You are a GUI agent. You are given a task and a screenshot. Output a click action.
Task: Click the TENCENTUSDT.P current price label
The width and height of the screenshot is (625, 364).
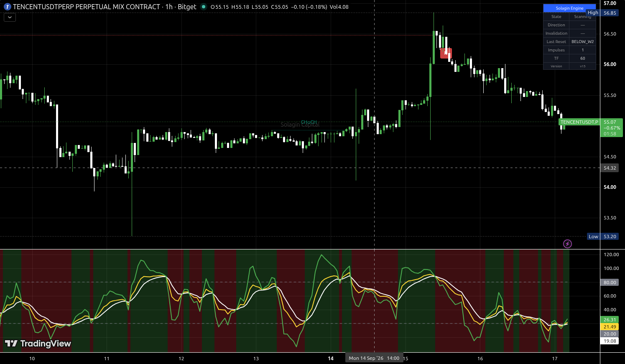tap(579, 122)
